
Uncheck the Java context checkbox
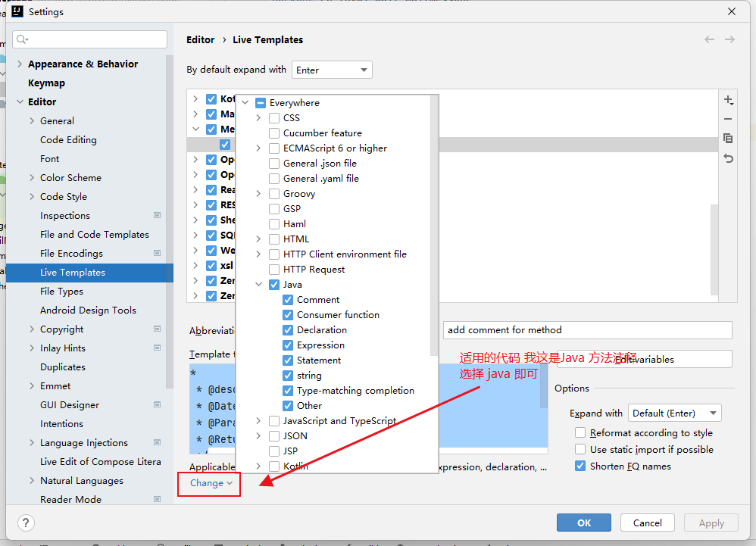click(x=274, y=285)
